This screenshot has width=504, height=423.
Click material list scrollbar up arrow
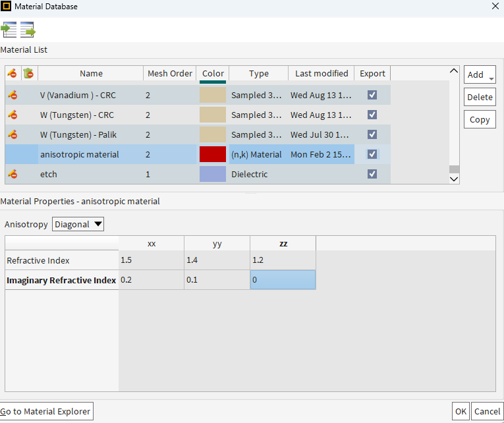pyautogui.click(x=454, y=70)
